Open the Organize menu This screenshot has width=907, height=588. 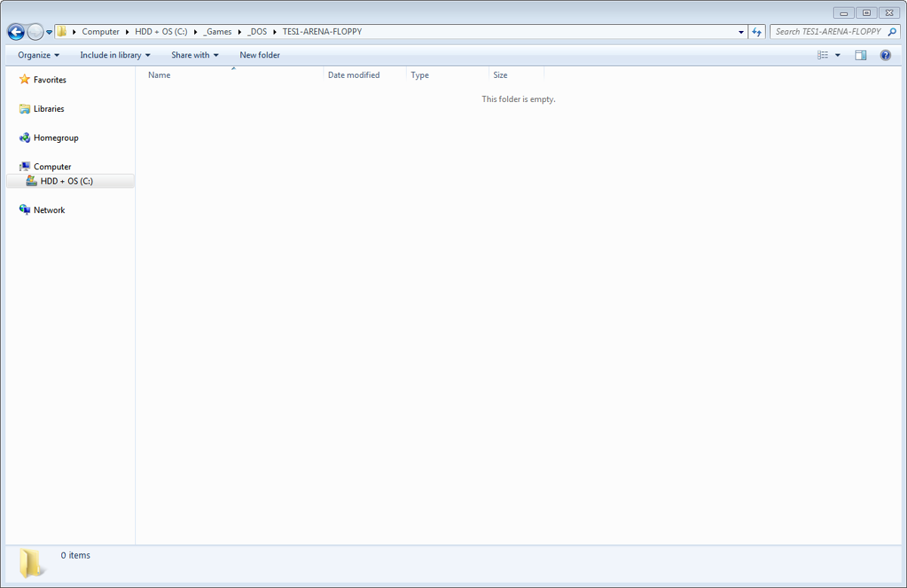[39, 55]
